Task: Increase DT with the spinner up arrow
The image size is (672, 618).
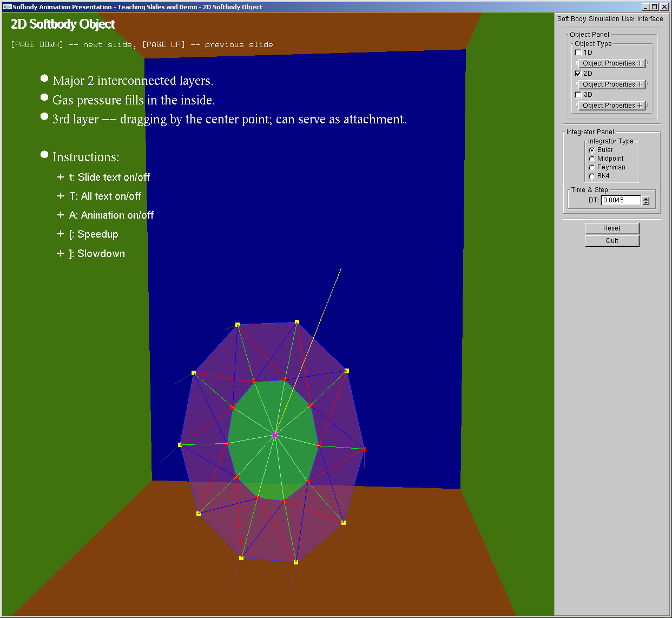Action: (646, 198)
